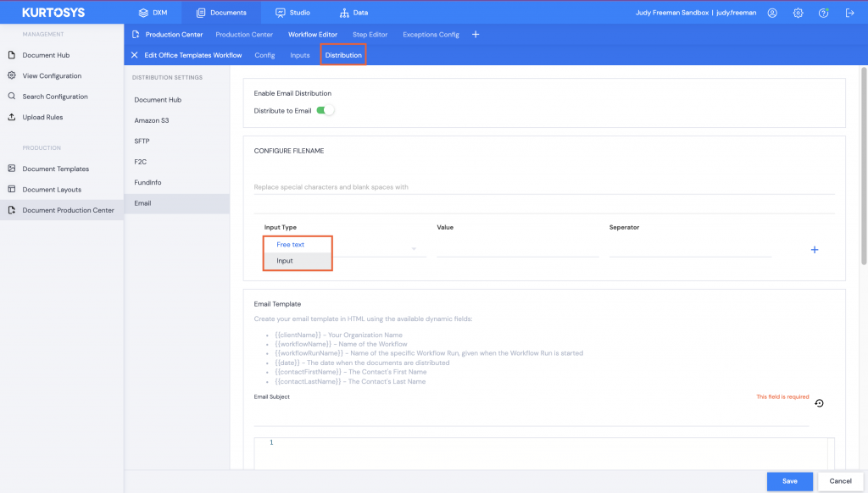Viewport: 868px width, 493px height.
Task: Select FundInfo distribution setting
Action: 147,183
